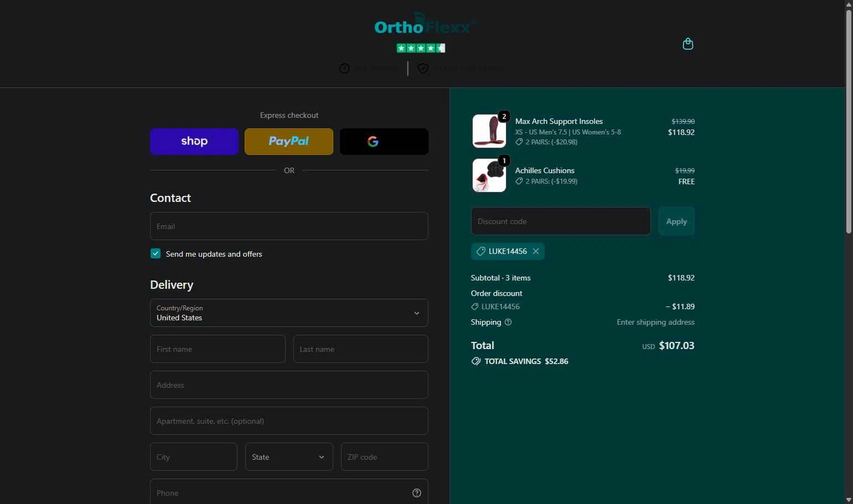Click quantity badge 2 on insoles thumbnail
Image resolution: width=853 pixels, height=504 pixels.
tap(504, 117)
